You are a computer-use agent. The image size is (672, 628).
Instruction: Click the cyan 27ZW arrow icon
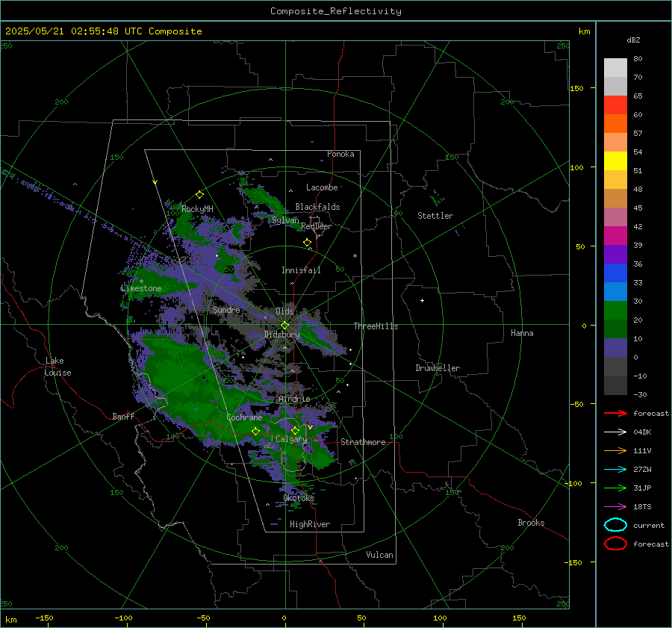coord(615,470)
